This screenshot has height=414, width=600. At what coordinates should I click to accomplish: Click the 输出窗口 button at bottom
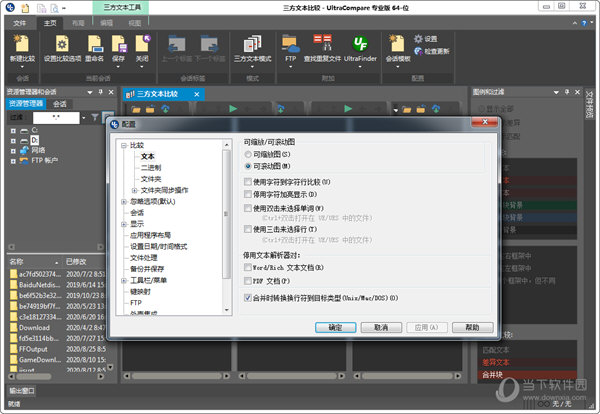tap(22, 391)
